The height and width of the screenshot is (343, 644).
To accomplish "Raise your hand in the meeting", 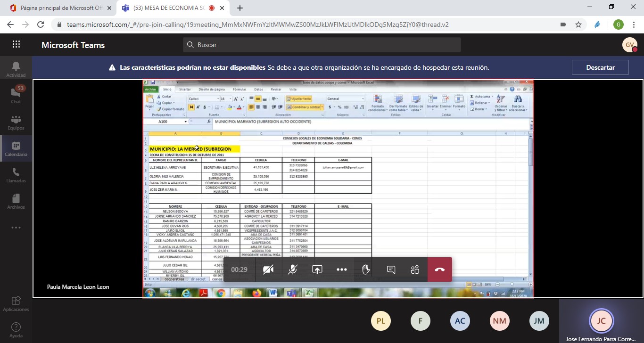I will pos(366,269).
